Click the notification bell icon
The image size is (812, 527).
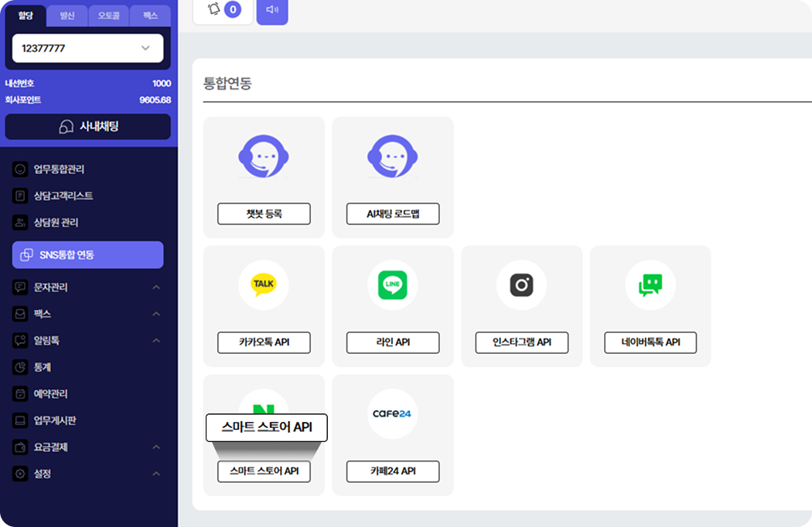tap(214, 10)
